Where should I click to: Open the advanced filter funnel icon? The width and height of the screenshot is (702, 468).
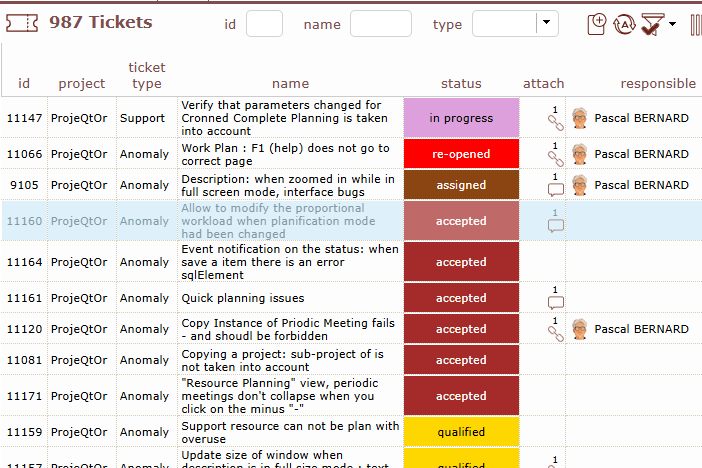tap(652, 24)
